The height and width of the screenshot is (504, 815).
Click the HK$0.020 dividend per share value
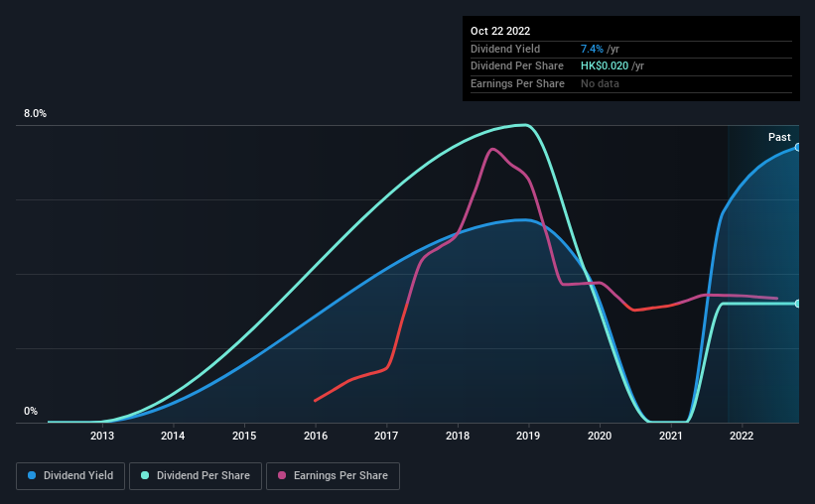coord(604,66)
